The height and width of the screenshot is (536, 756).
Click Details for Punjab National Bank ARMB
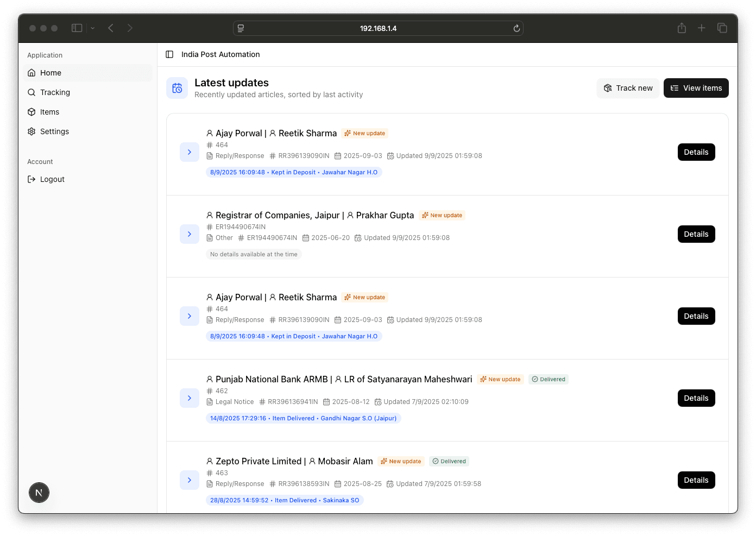696,398
